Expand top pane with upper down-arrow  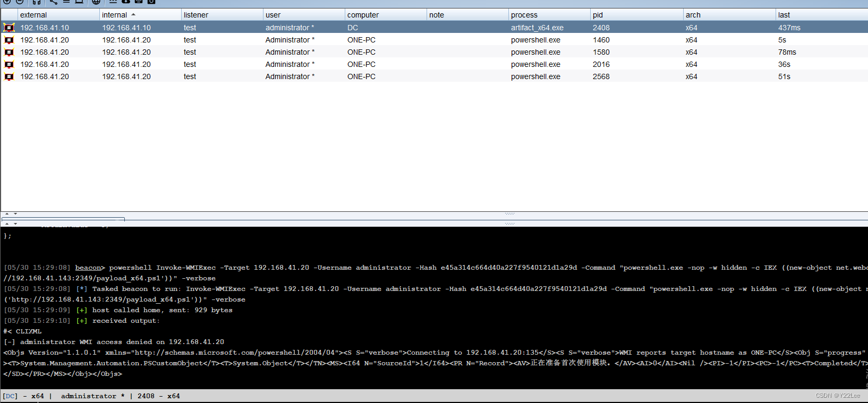coord(15,213)
